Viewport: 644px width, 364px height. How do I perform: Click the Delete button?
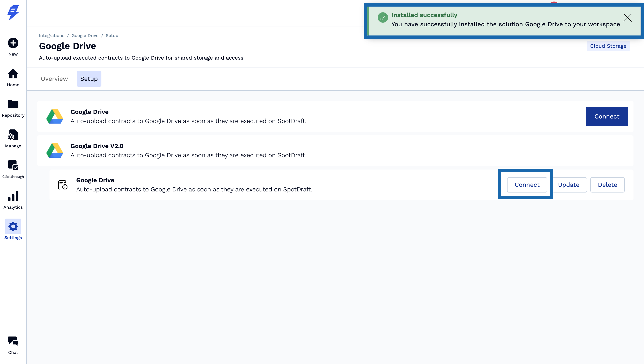coord(607,185)
